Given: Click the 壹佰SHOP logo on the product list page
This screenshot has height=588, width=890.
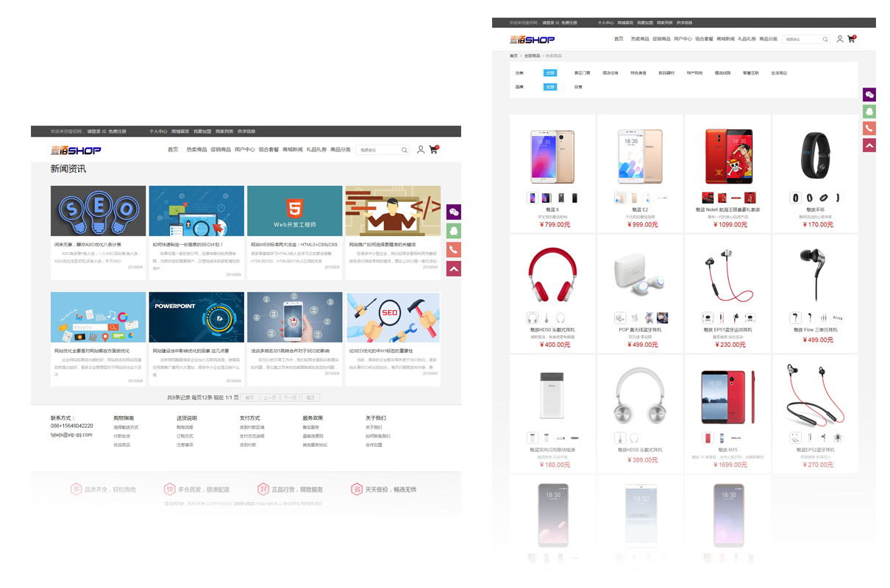Looking at the screenshot, I should (533, 39).
